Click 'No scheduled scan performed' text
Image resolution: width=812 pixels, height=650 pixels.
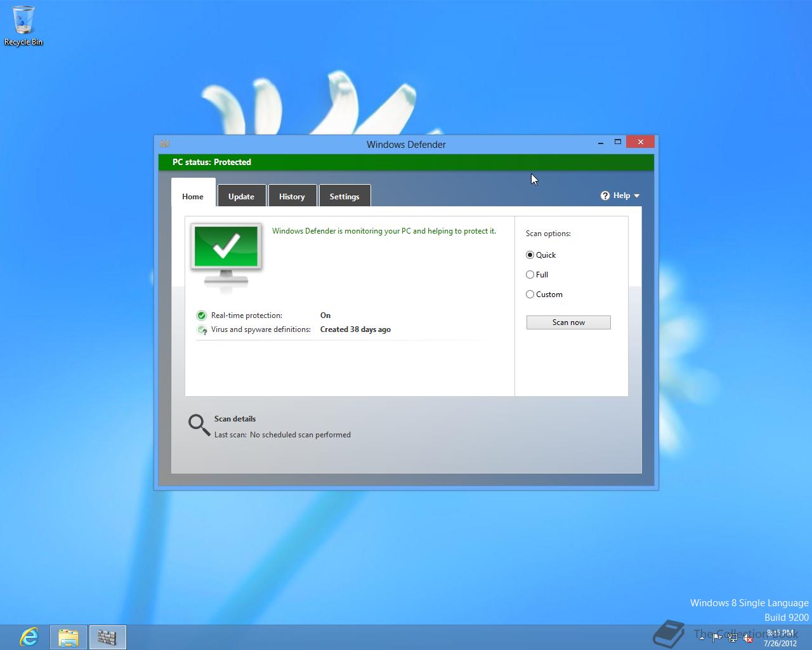[x=300, y=435]
